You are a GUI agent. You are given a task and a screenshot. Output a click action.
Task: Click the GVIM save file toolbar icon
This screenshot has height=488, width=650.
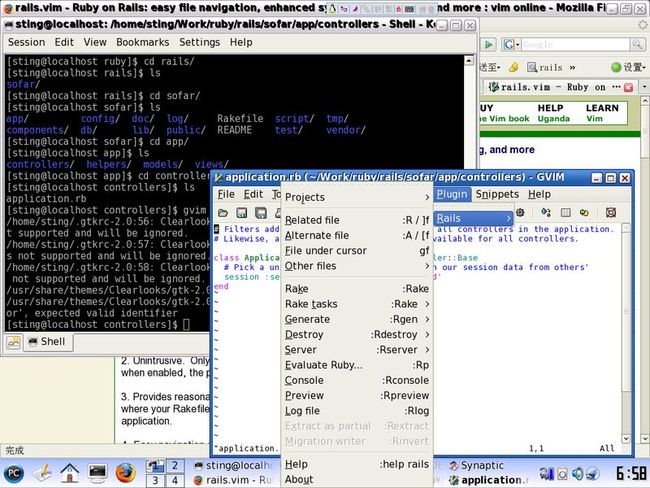(242, 213)
